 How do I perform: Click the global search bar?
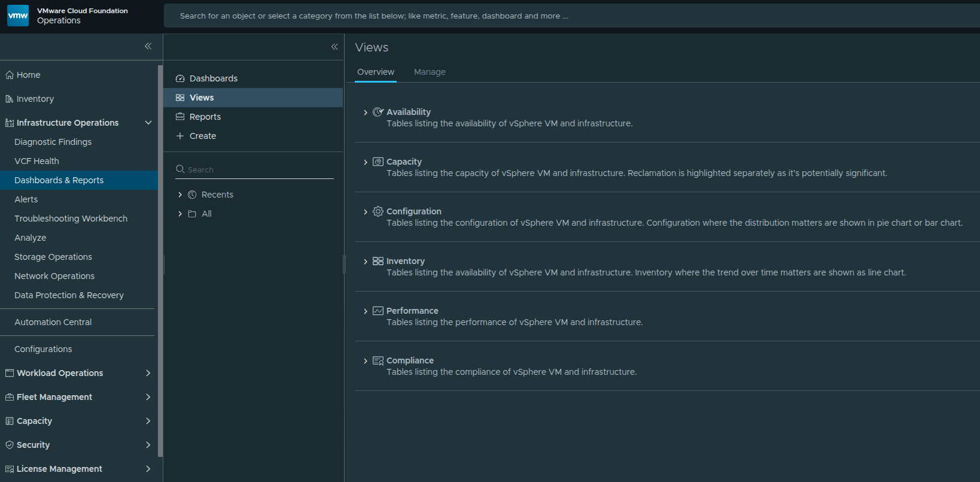pyautogui.click(x=572, y=16)
